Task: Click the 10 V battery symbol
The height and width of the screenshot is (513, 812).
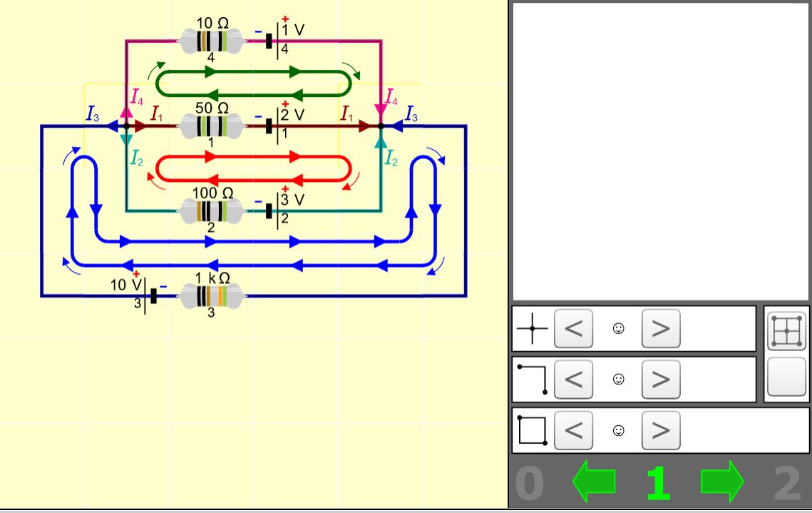Action: click(x=149, y=295)
